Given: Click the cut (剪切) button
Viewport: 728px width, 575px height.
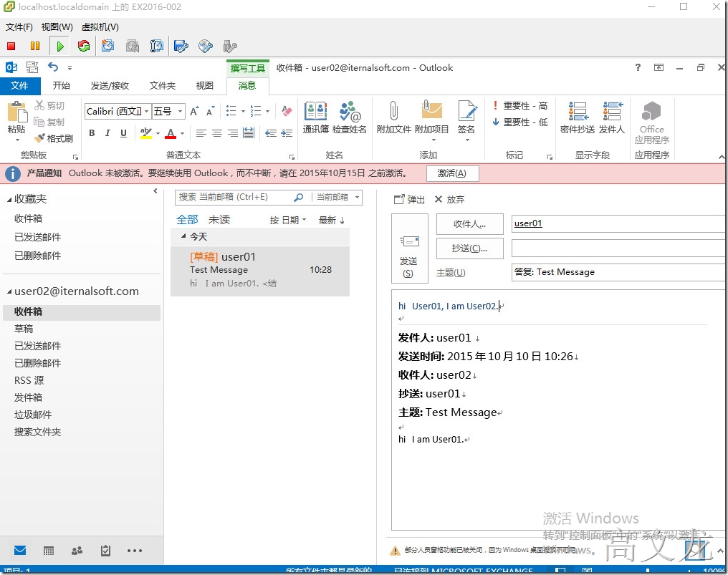Looking at the screenshot, I should pyautogui.click(x=49, y=106).
